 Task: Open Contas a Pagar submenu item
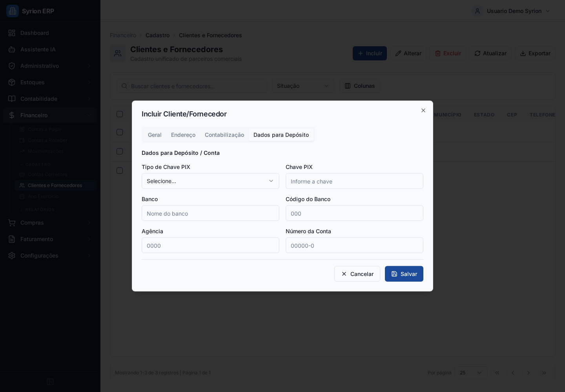point(55,129)
